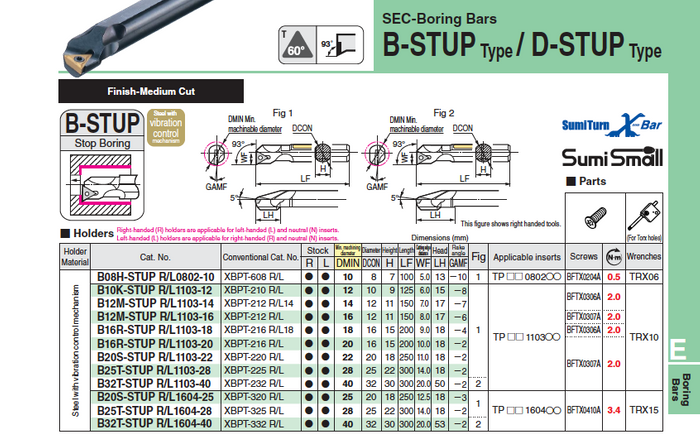Click the Fig 2 drawing label

tap(444, 113)
